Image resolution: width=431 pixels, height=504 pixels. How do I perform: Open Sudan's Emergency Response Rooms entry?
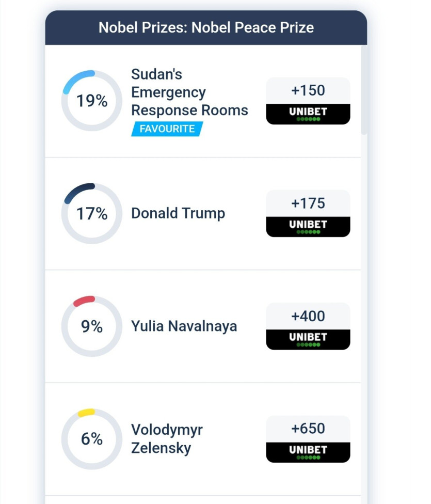pyautogui.click(x=189, y=92)
